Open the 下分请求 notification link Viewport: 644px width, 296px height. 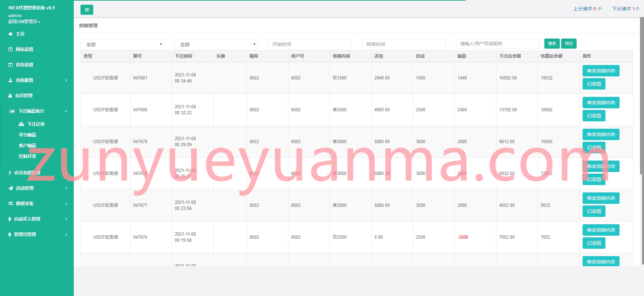point(626,9)
